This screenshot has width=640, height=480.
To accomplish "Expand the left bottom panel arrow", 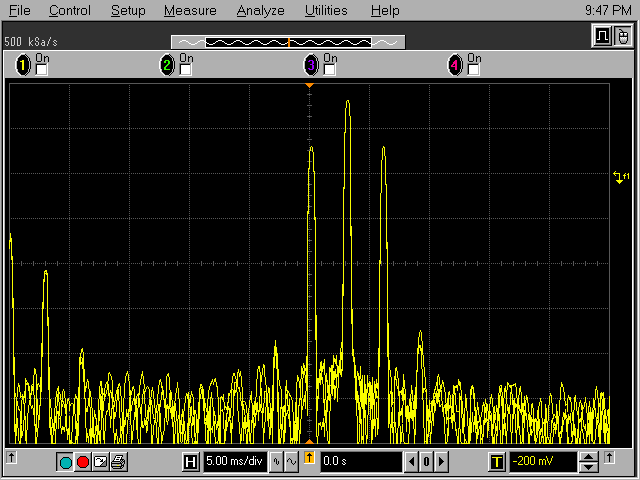I will (11, 457).
